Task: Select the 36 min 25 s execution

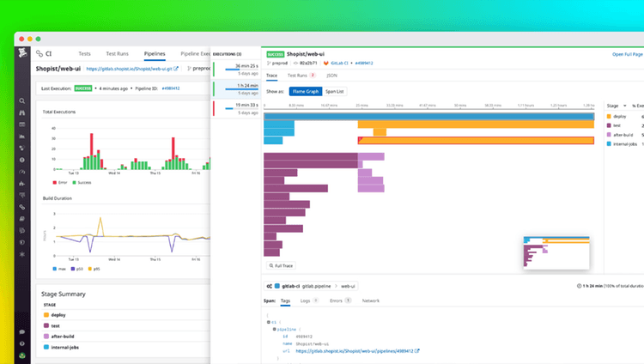Action: tap(236, 69)
